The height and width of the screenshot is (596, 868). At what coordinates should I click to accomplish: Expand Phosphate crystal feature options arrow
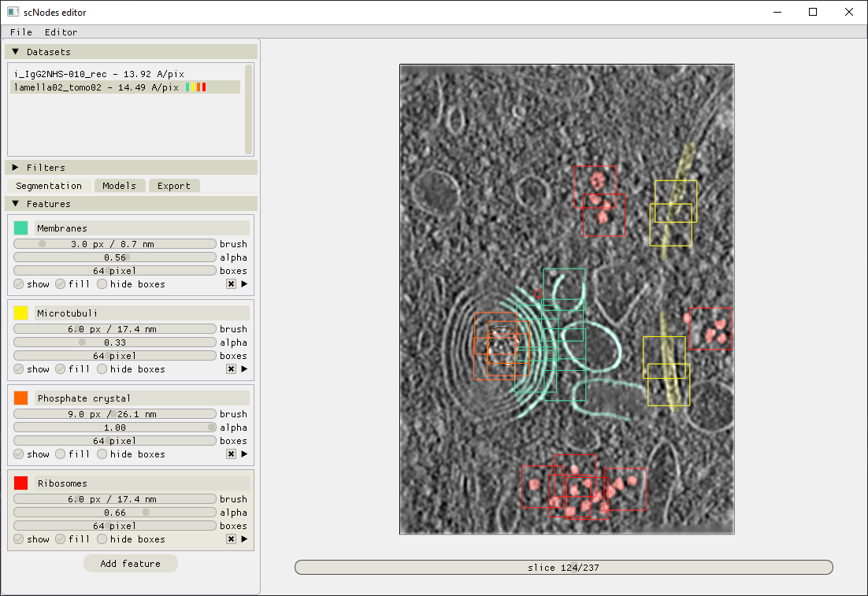tap(244, 453)
